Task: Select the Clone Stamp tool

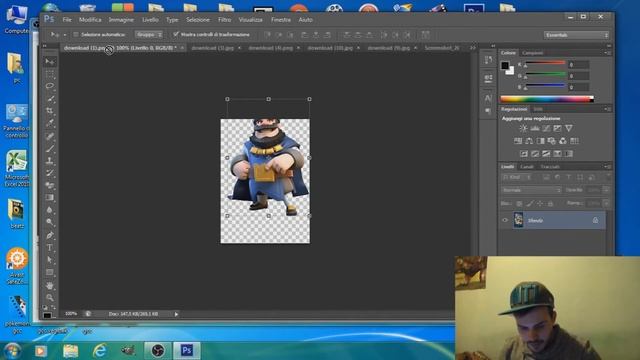Action: click(x=50, y=161)
